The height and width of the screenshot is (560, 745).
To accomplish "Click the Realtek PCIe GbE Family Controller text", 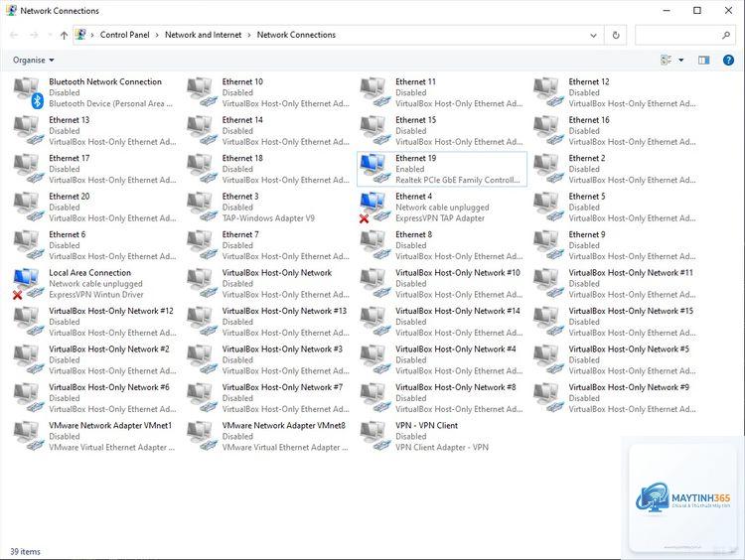I will coord(458,180).
